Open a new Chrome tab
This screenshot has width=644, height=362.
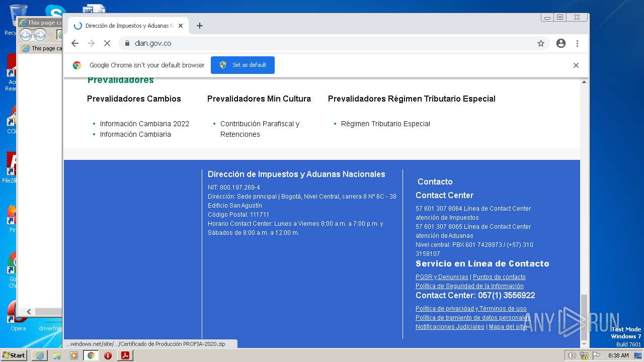(x=200, y=26)
